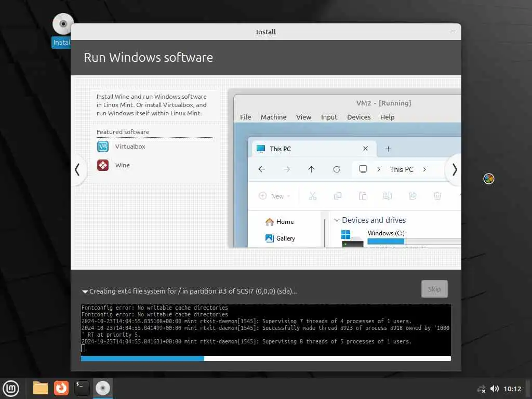Open the clock showing 10:12
Image resolution: width=532 pixels, height=399 pixels.
pos(512,389)
